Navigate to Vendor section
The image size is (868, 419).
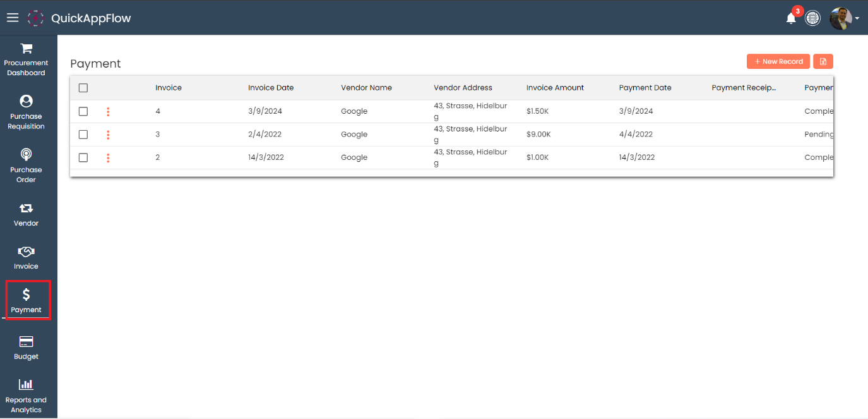[26, 214]
